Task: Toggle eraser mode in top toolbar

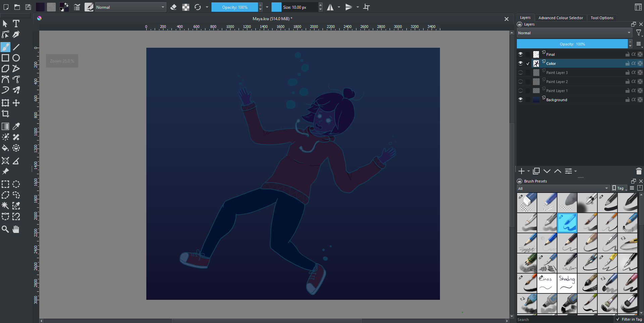Action: (x=174, y=7)
